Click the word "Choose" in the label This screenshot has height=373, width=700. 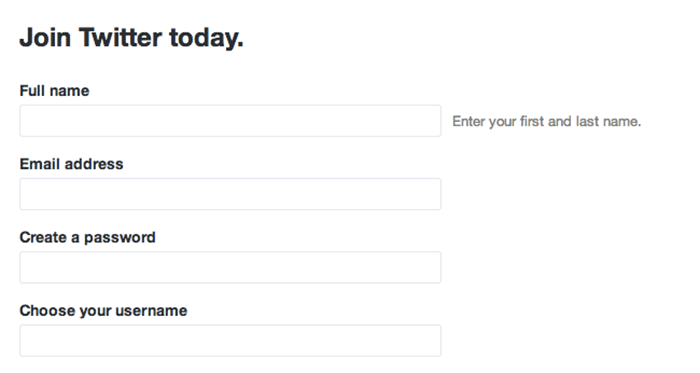tap(47, 311)
